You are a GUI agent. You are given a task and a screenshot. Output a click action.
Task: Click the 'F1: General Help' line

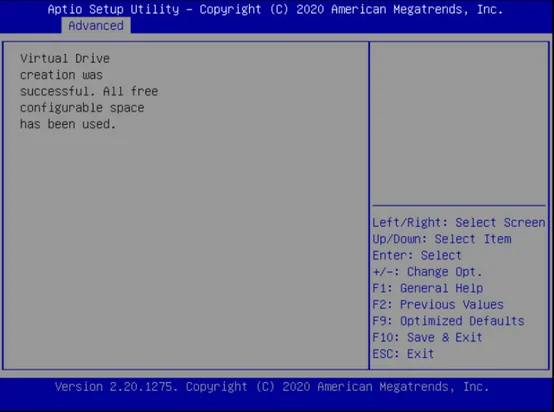[428, 288]
